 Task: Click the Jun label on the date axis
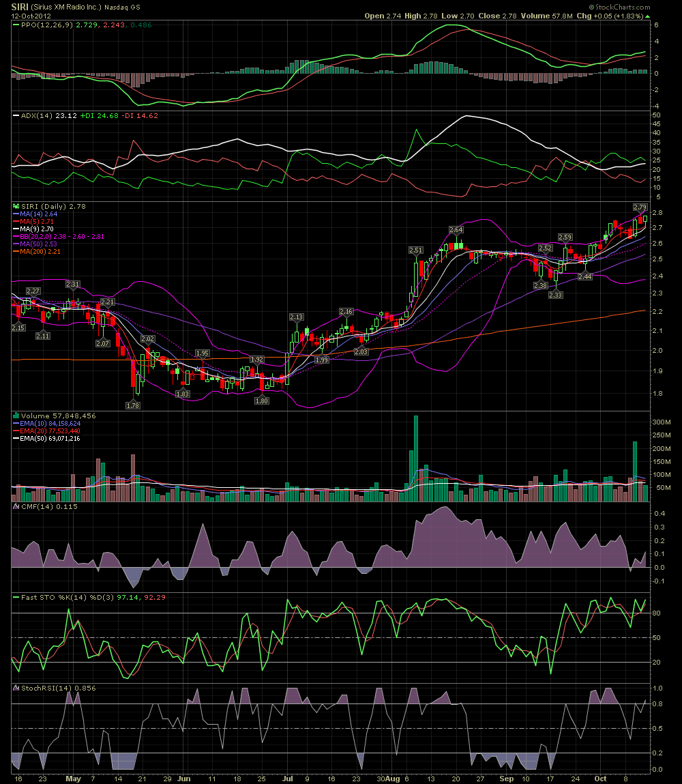coord(184,779)
